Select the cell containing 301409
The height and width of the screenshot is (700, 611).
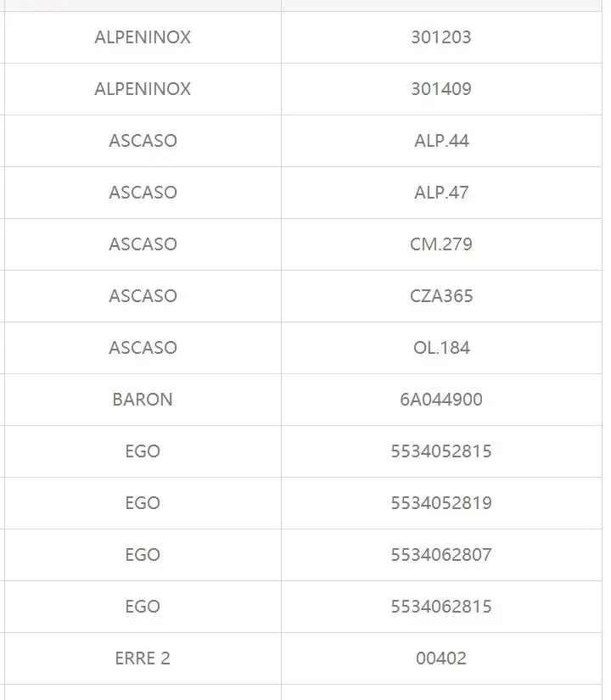pos(441,89)
